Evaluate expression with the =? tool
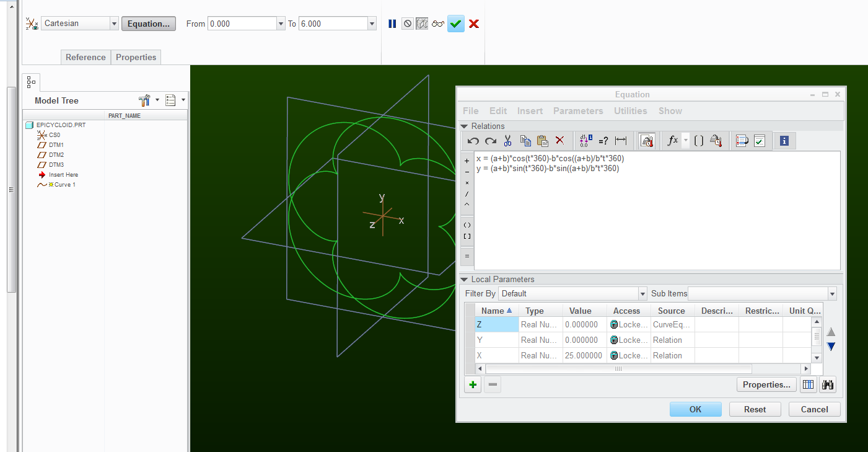Image resolution: width=868 pixels, height=452 pixels. (603, 141)
